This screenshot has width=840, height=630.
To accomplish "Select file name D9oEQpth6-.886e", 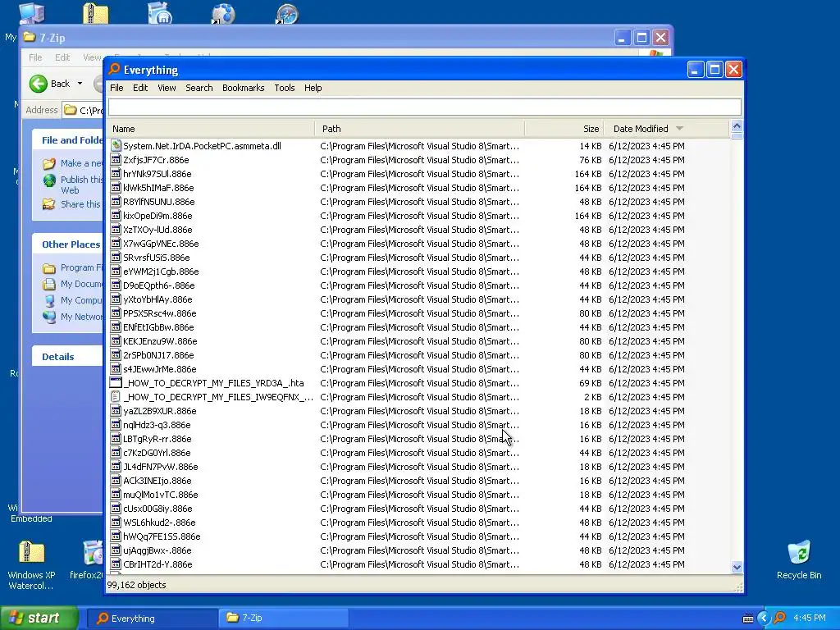I will (x=159, y=285).
